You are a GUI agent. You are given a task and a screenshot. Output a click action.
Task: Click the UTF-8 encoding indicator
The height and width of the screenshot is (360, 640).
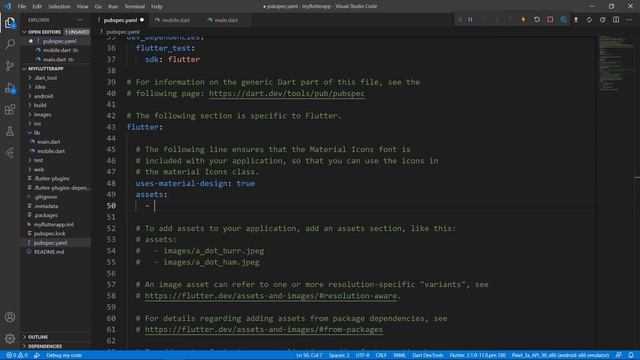pos(362,355)
